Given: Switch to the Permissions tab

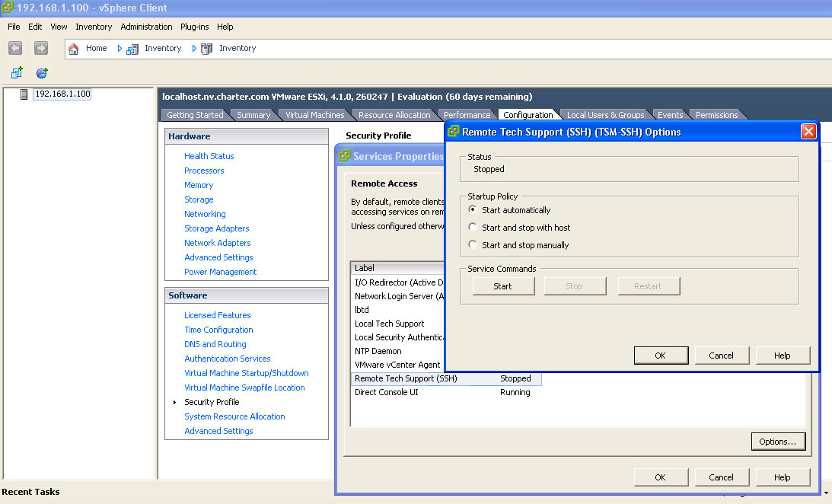Looking at the screenshot, I should pyautogui.click(x=716, y=115).
